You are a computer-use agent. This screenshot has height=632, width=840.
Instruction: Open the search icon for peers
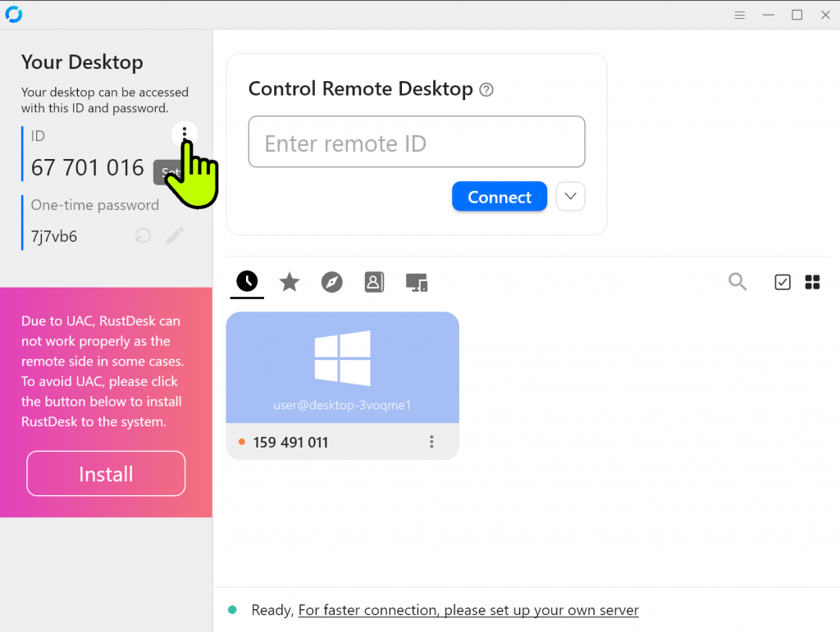point(737,282)
